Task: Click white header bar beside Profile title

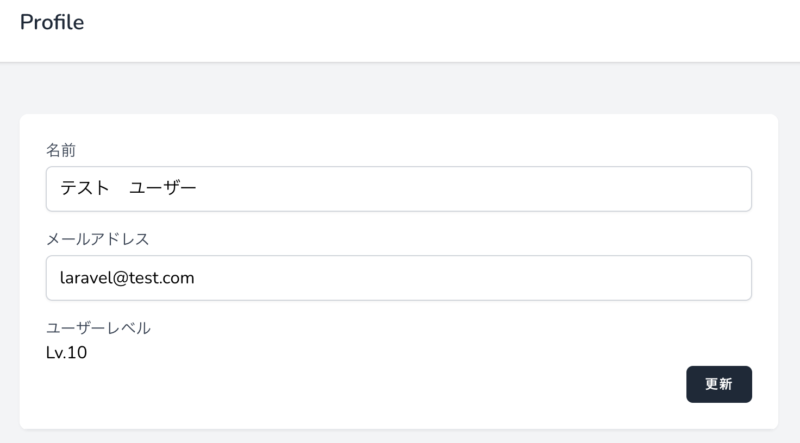Action: (x=439, y=31)
